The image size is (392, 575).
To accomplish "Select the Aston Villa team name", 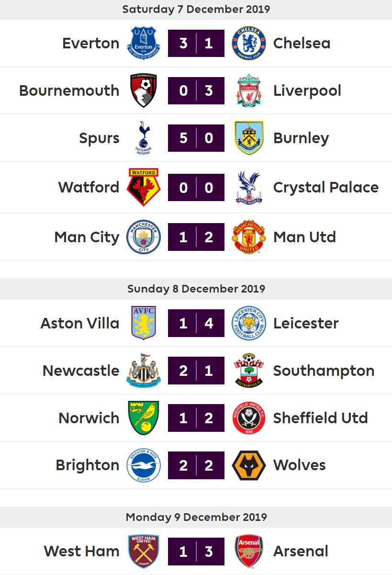I will pyautogui.click(x=80, y=323).
